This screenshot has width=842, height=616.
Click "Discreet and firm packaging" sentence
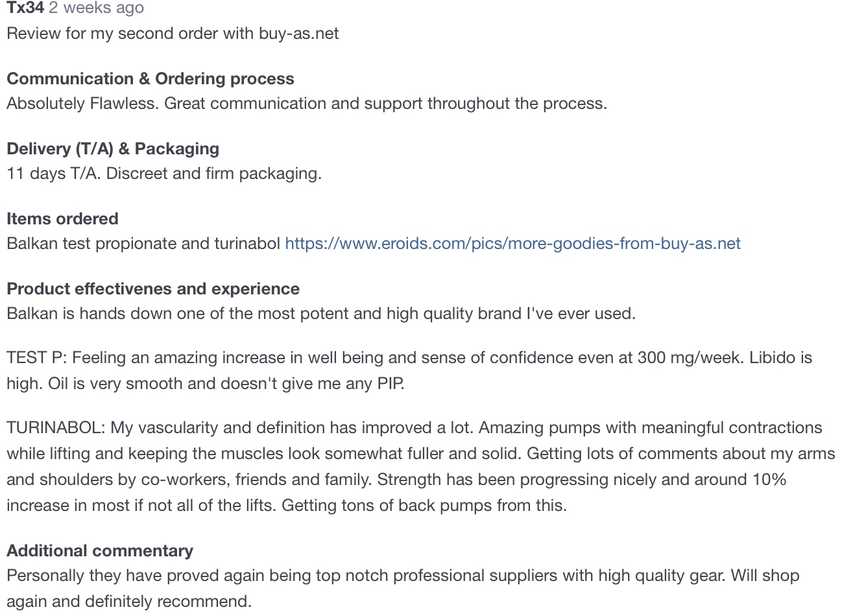point(213,174)
